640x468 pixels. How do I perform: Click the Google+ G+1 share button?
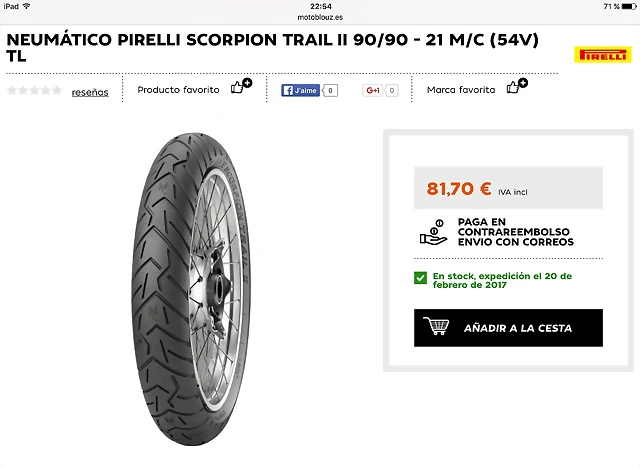372,90
